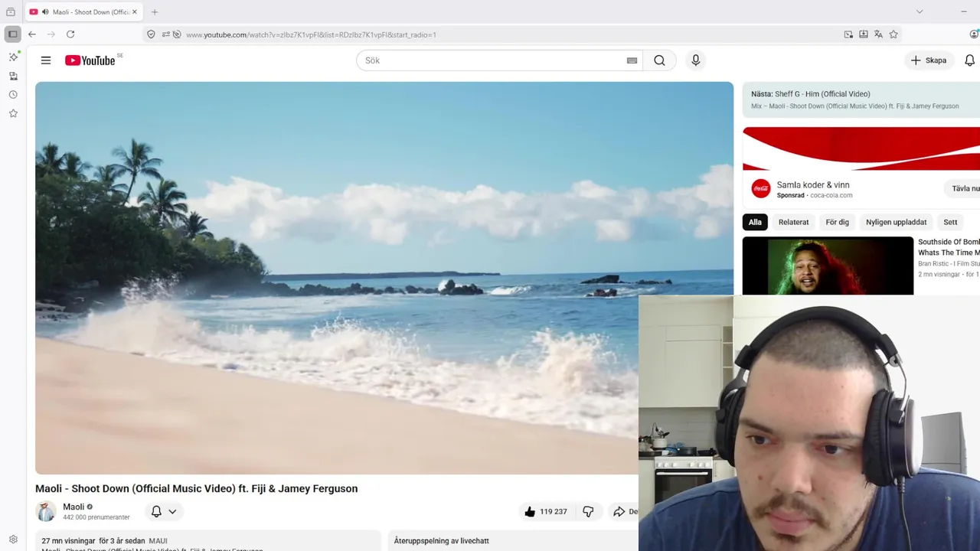Dislike the video with thumbs down
980x551 pixels.
tap(588, 511)
